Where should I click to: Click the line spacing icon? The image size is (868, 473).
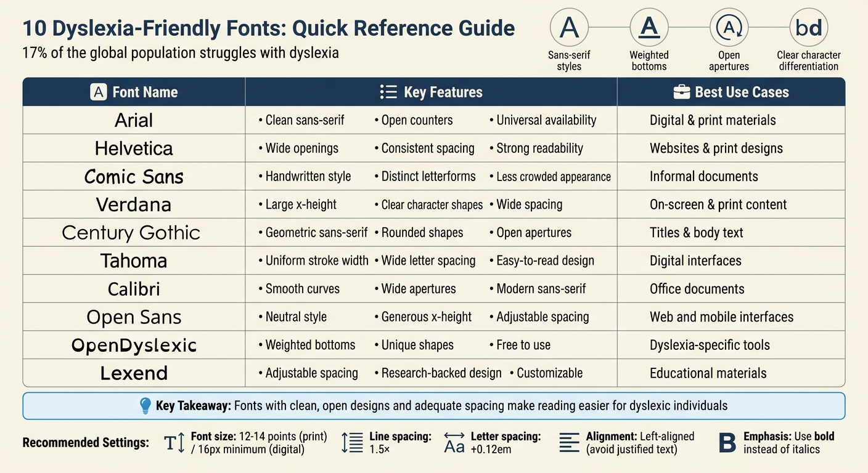click(353, 443)
